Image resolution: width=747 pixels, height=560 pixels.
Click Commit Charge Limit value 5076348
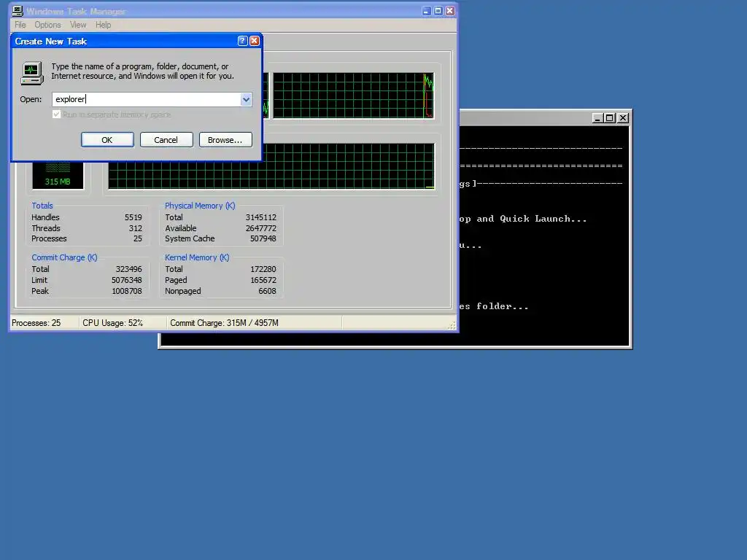[x=126, y=280]
